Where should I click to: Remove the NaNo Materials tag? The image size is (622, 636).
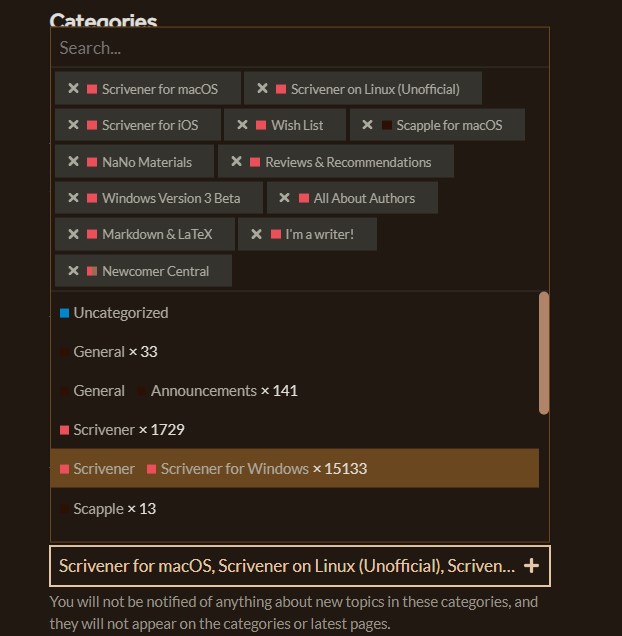pos(73,162)
